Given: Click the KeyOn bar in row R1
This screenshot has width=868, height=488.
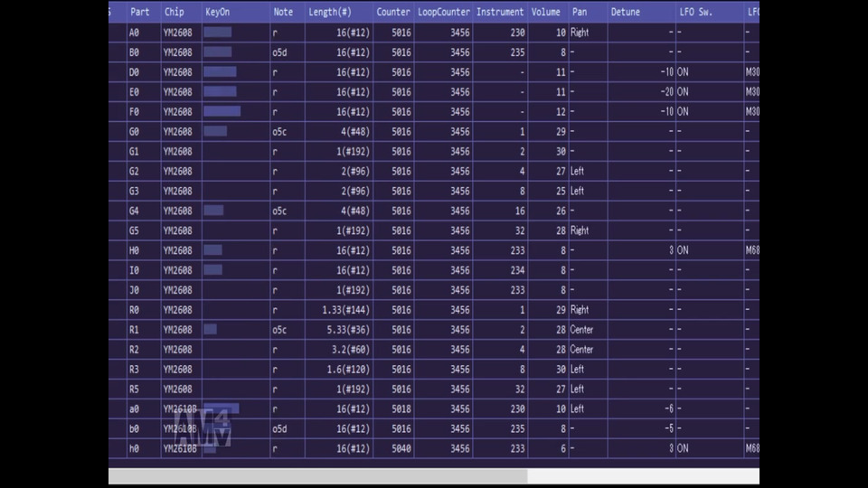Looking at the screenshot, I should [x=211, y=329].
